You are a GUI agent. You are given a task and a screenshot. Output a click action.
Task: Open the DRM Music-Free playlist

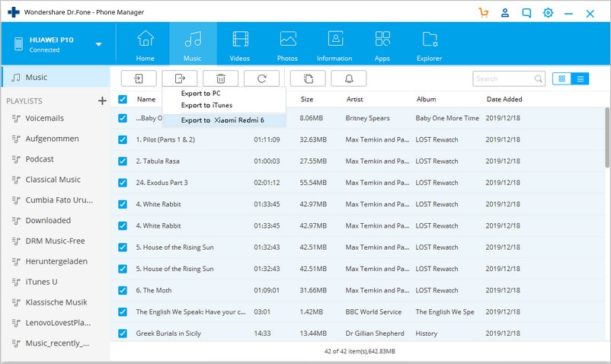coord(55,241)
